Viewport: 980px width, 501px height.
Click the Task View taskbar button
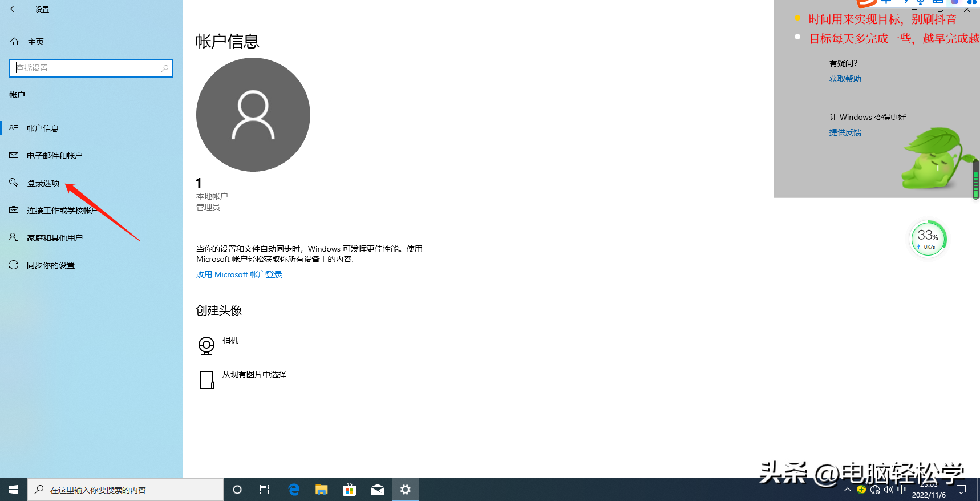pos(265,490)
